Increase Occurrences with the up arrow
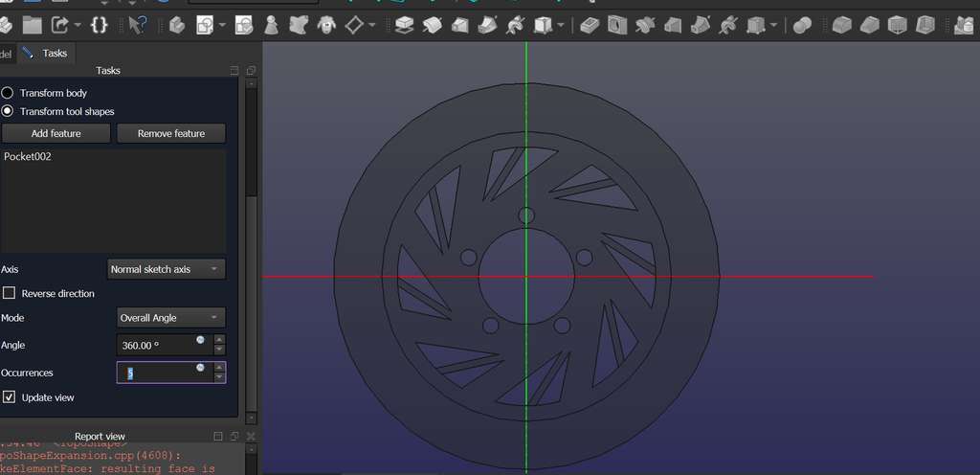Screen dimensions: 980x475 point(219,368)
